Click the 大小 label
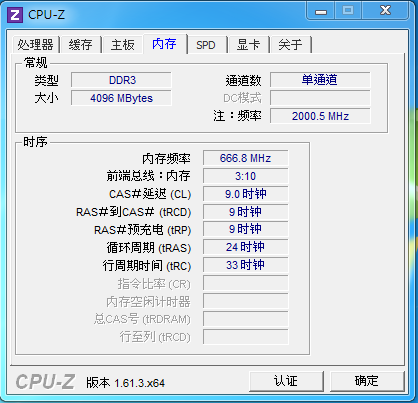Image resolution: width=418 pixels, height=403 pixels. [x=46, y=98]
